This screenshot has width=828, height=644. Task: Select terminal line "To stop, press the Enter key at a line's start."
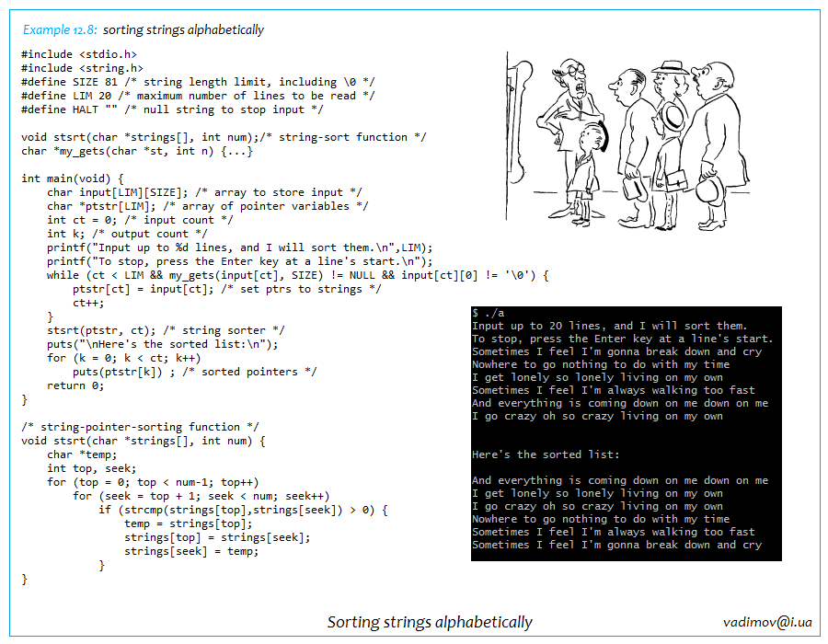(x=622, y=339)
